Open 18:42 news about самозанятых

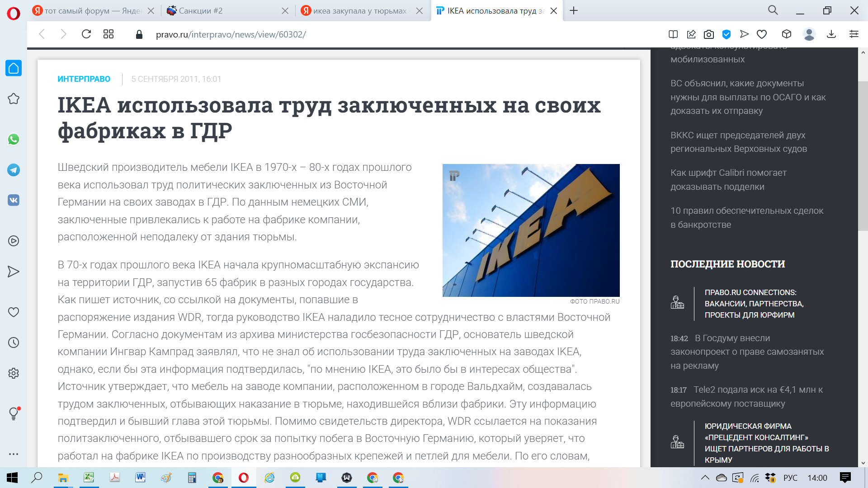747,352
